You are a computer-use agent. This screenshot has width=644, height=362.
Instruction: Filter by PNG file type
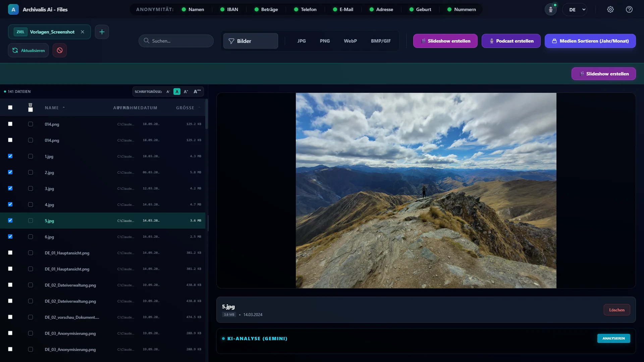(325, 41)
